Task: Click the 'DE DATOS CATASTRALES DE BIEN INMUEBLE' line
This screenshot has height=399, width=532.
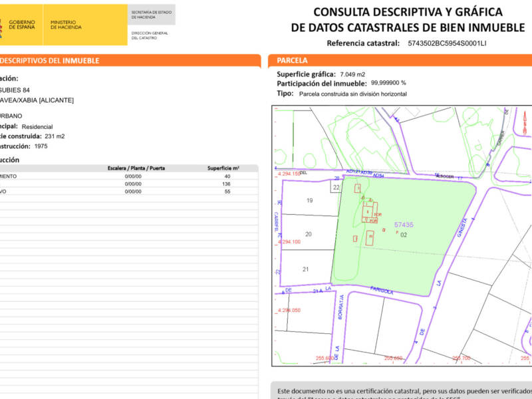Action: [x=408, y=27]
